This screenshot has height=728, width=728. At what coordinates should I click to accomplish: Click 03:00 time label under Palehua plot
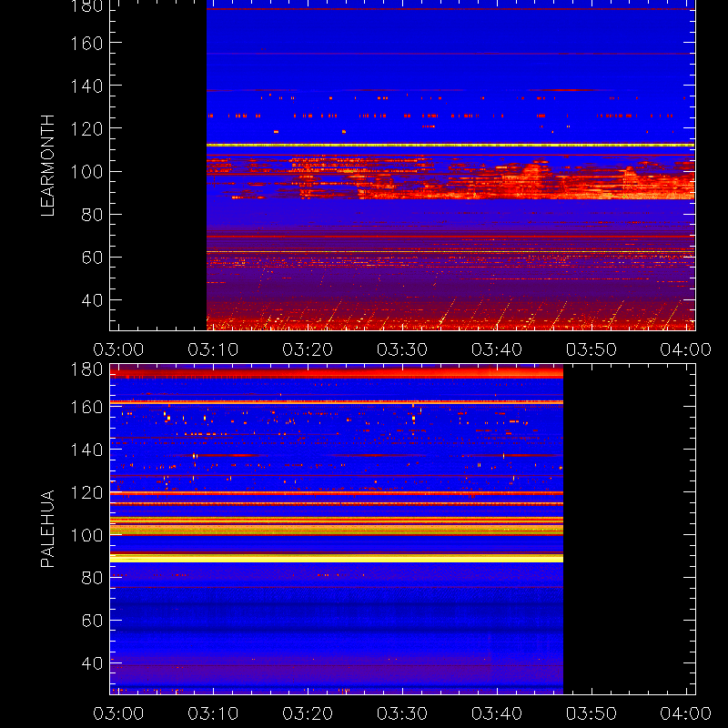pos(118,713)
